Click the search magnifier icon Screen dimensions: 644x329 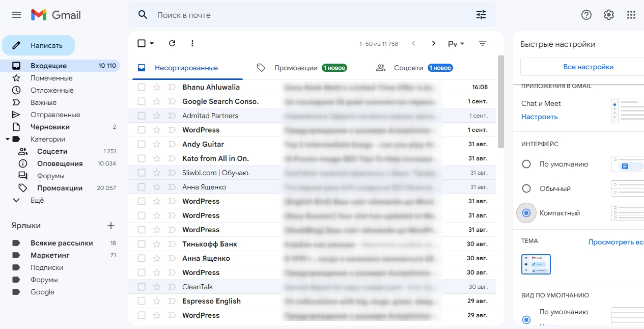tap(143, 15)
